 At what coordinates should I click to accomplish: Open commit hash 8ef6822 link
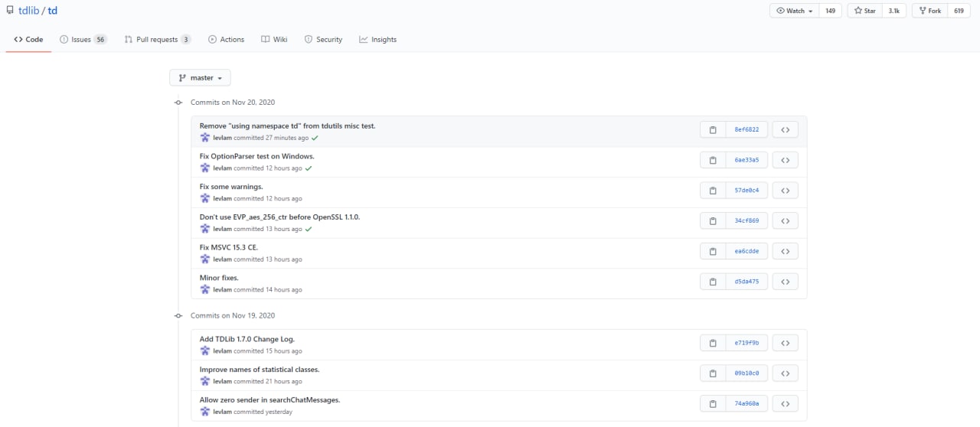point(746,129)
